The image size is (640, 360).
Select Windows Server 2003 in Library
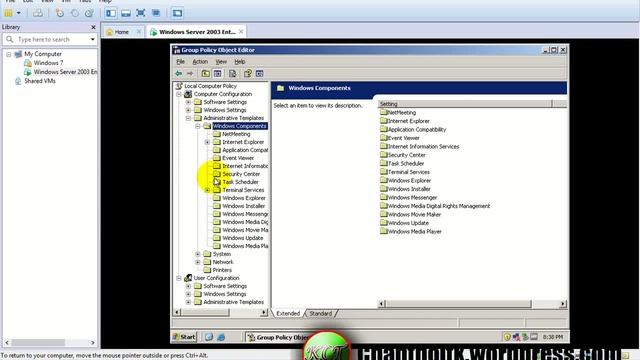pyautogui.click(x=65, y=72)
